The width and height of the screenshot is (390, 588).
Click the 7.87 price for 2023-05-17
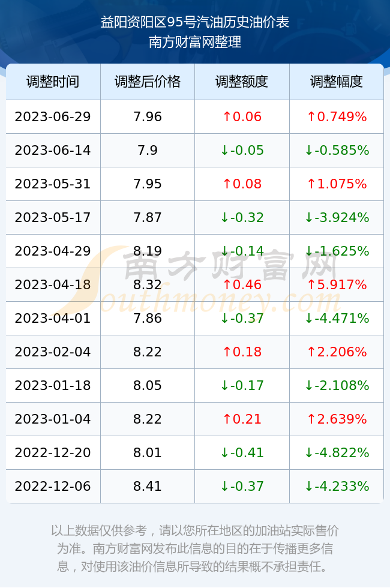pyautogui.click(x=148, y=217)
